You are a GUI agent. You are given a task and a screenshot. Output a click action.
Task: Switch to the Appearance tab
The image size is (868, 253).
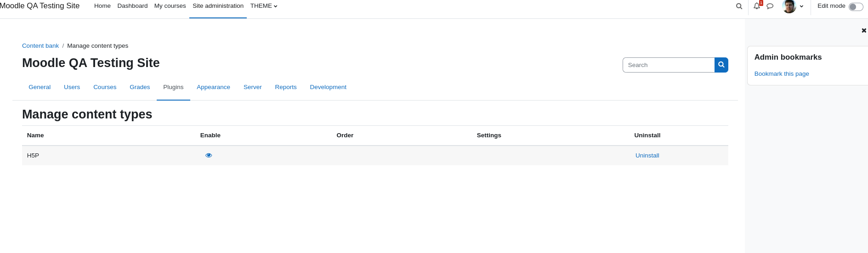click(x=213, y=87)
